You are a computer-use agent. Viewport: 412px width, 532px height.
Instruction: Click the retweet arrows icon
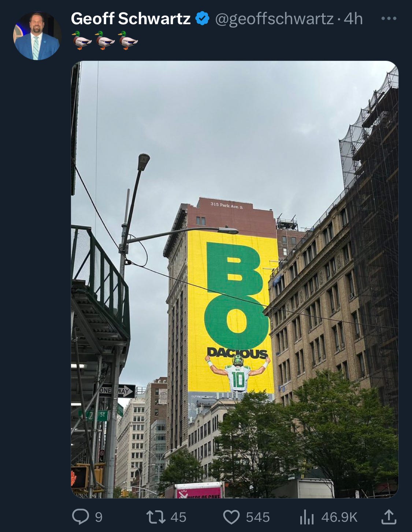[x=156, y=517]
